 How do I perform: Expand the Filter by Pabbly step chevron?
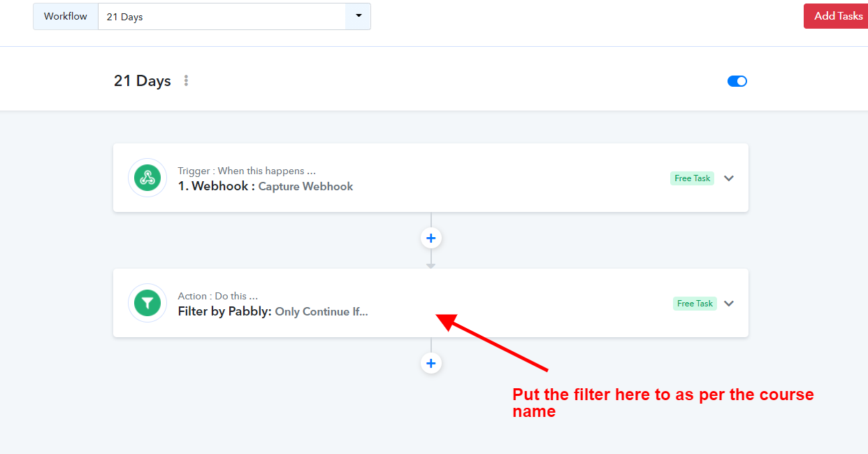pos(729,304)
